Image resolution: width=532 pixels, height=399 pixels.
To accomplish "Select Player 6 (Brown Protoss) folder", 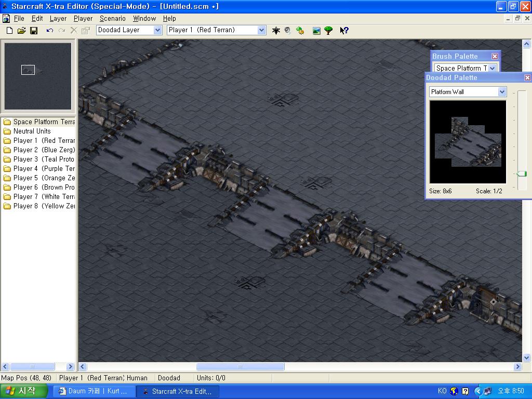I will click(38, 187).
